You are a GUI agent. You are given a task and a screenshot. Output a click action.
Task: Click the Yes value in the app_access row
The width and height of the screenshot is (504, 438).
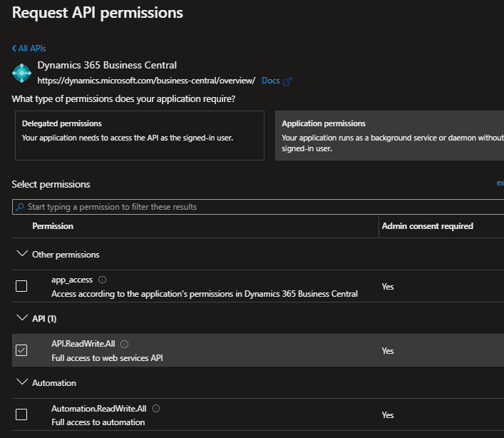coord(388,287)
